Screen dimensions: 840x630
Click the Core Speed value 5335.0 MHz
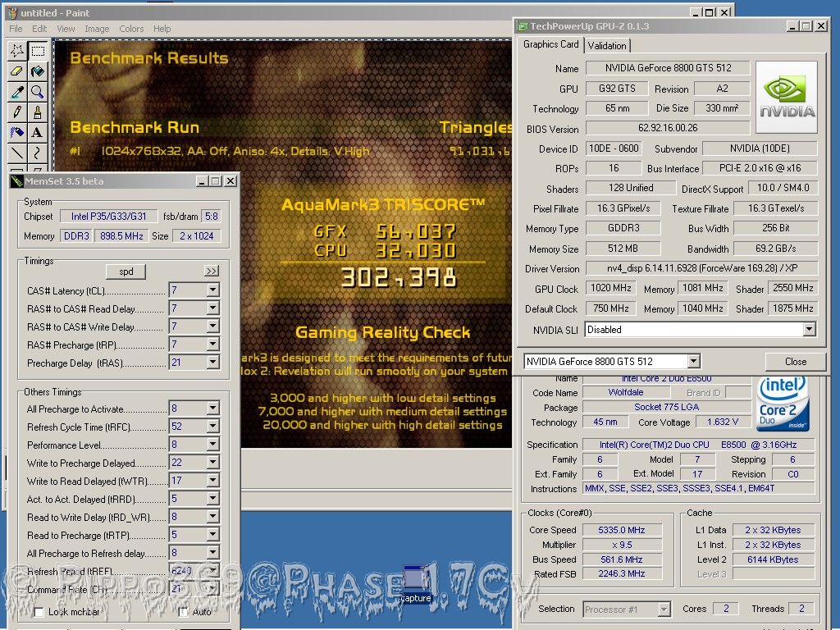click(x=622, y=530)
